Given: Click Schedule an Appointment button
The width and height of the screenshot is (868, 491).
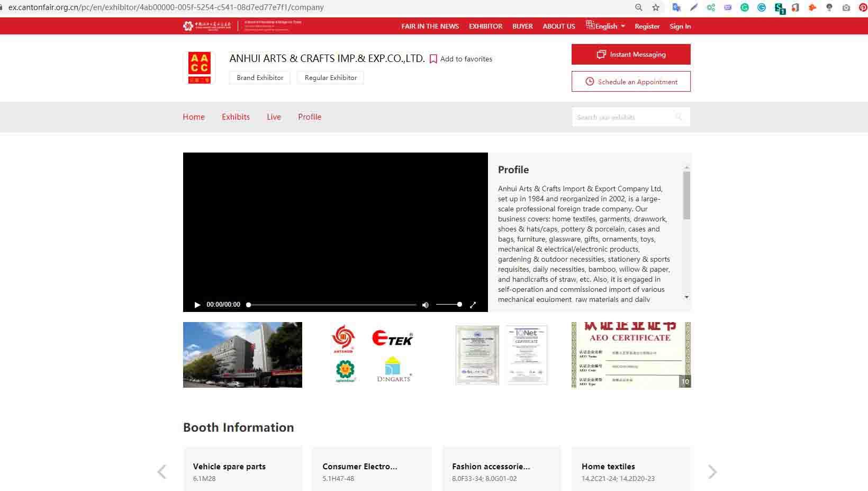Looking at the screenshot, I should [631, 82].
